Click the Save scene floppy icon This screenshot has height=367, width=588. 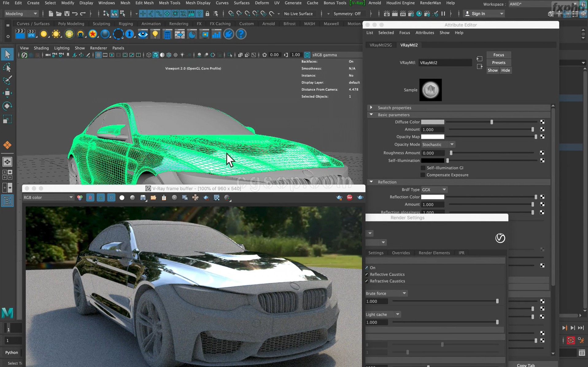(x=67, y=14)
